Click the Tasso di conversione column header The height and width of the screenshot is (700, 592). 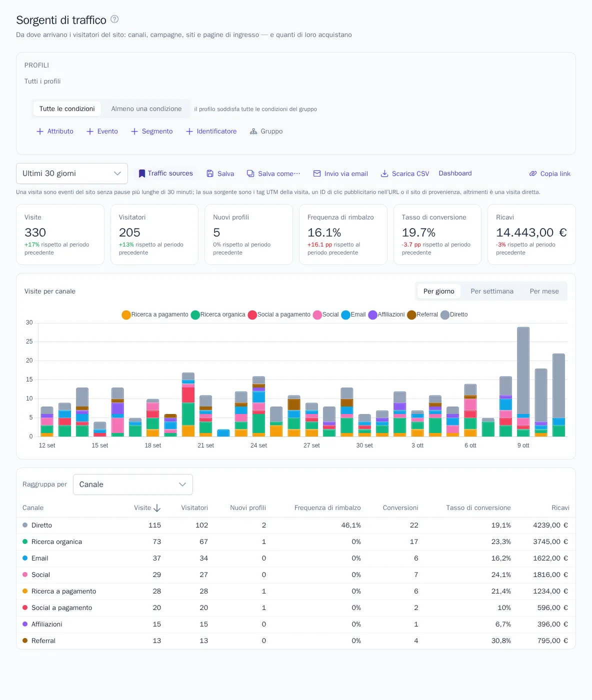[x=478, y=507]
